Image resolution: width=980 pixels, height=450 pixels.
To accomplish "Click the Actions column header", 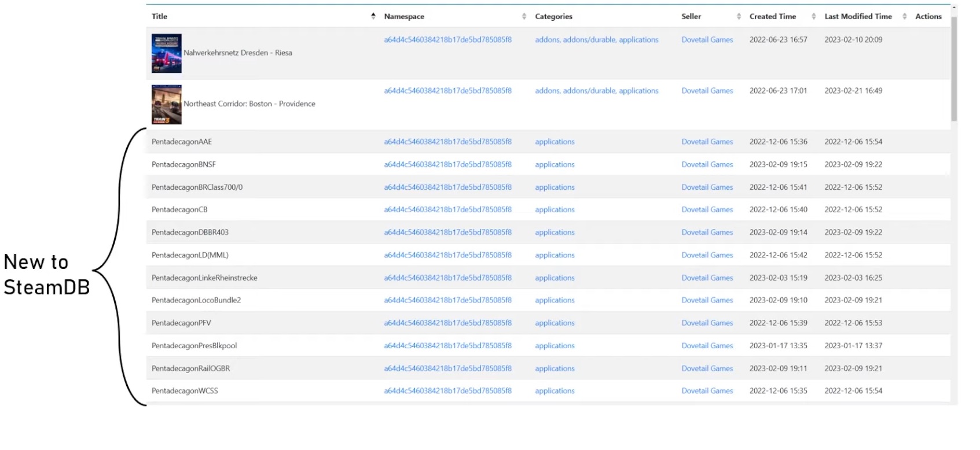I will 928,16.
